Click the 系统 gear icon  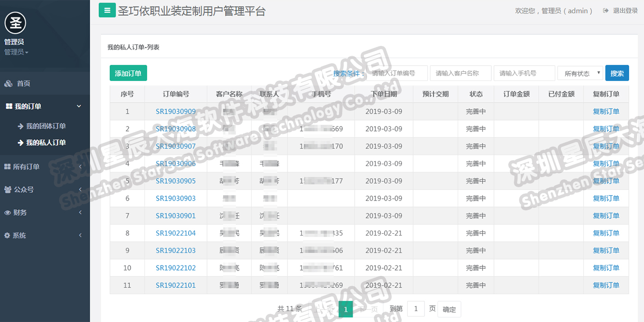coord(7,235)
